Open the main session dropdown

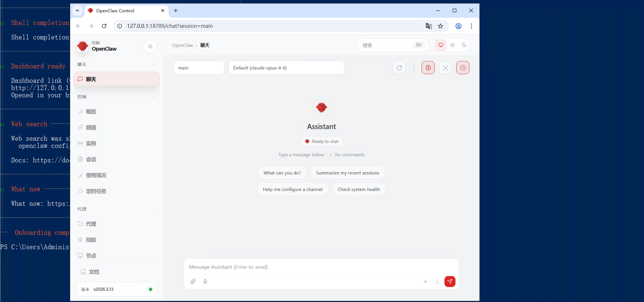[x=199, y=68]
